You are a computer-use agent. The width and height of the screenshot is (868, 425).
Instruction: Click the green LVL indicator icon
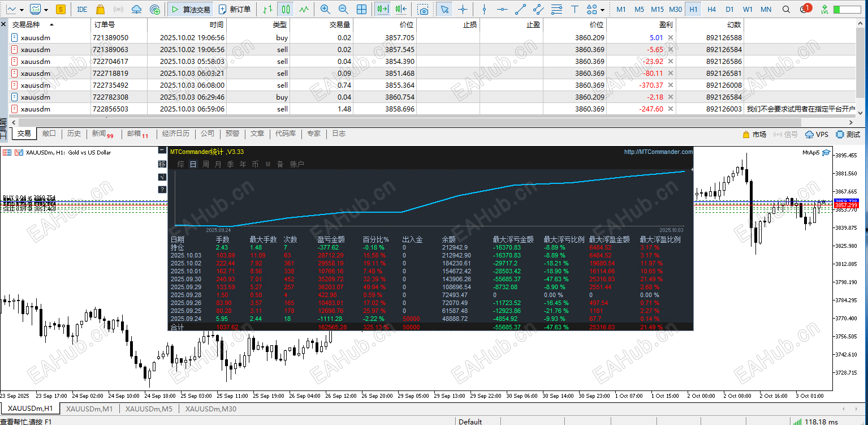tap(824, 9)
